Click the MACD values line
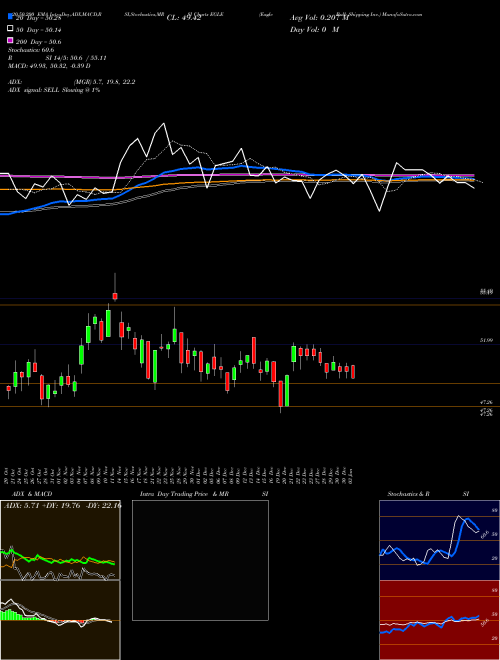This screenshot has height=660, width=500. (x=49, y=66)
